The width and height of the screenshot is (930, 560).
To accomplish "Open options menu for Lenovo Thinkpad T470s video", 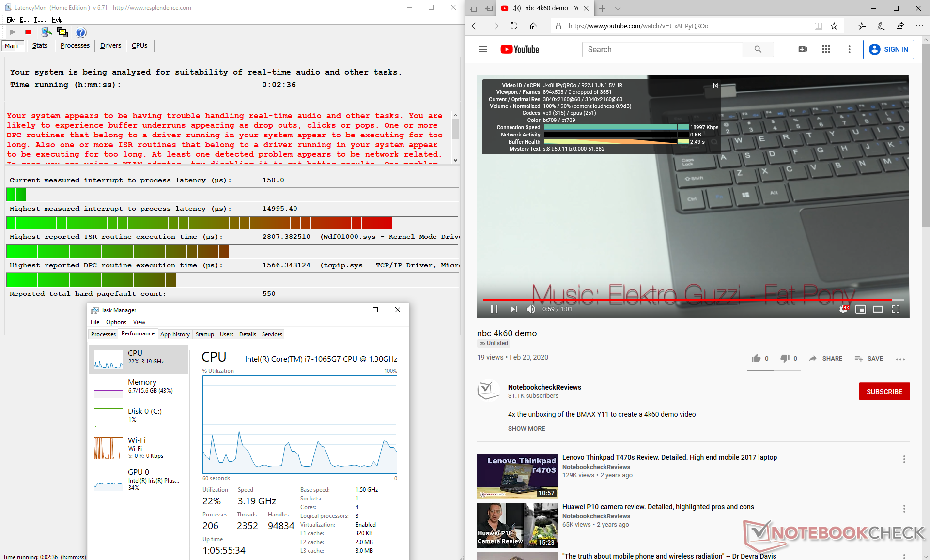I will coord(904,459).
